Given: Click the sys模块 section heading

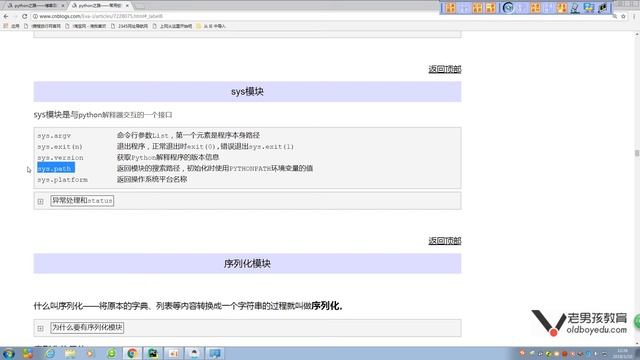Looking at the screenshot, I should point(247,91).
